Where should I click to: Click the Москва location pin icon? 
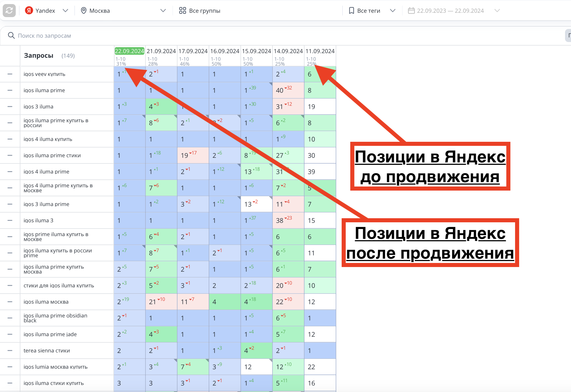(x=84, y=11)
